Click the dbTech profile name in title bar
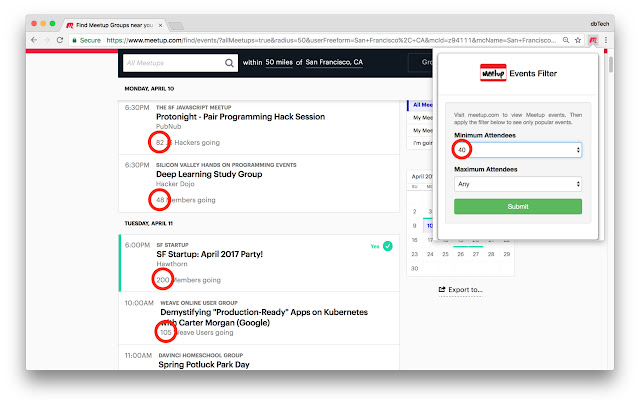 click(600, 24)
